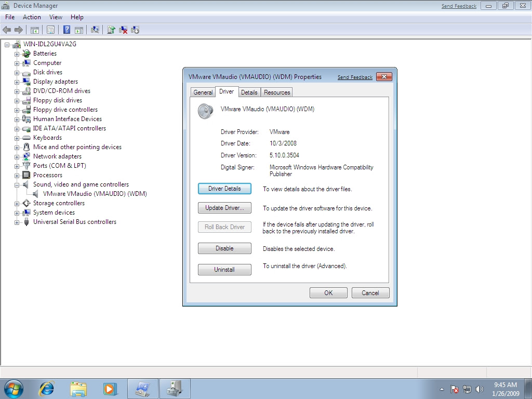Click Send Feedback link in Properties dialog title
This screenshot has height=399, width=532.
point(355,77)
